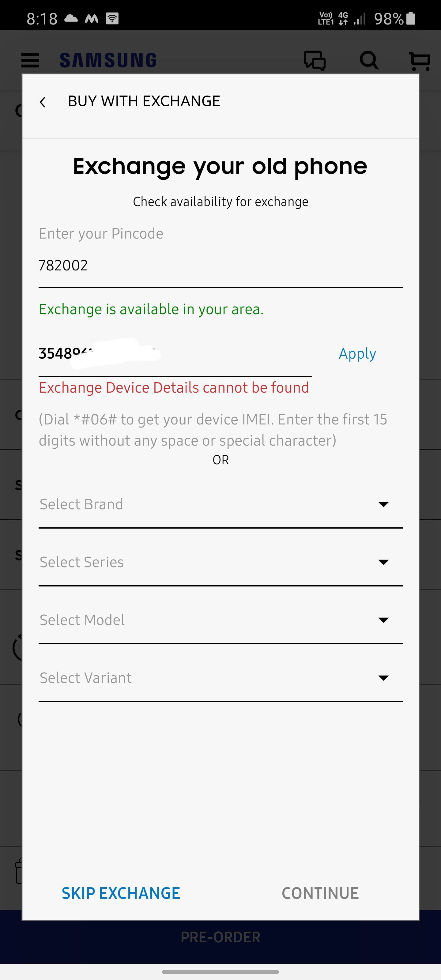Click the CONTINUE button
This screenshot has width=441, height=980.
coord(320,893)
